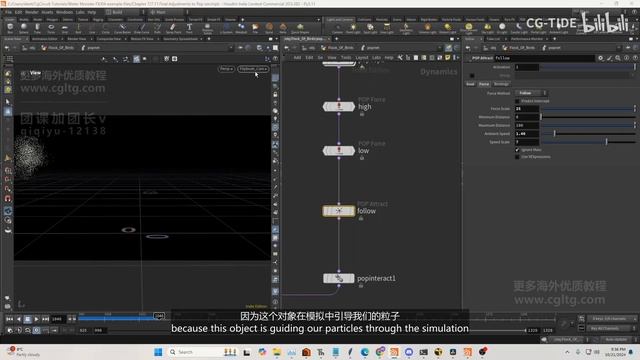Switch to the Force parameter tab
Viewport: 640px width, 360px height.
click(484, 84)
